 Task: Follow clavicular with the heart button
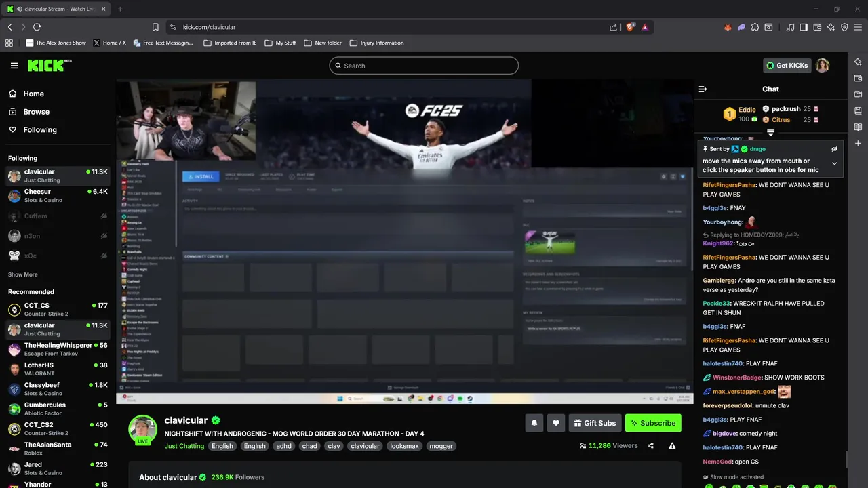(556, 423)
